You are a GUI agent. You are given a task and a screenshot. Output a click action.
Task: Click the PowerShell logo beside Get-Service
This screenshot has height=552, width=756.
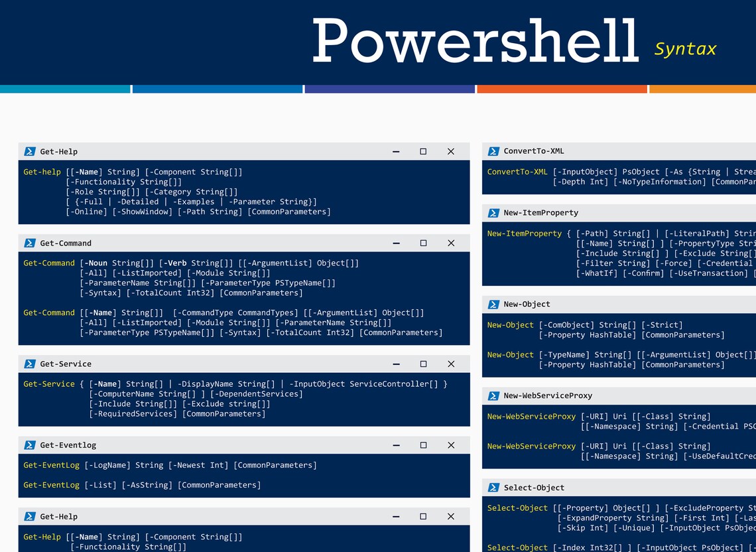[x=30, y=364]
